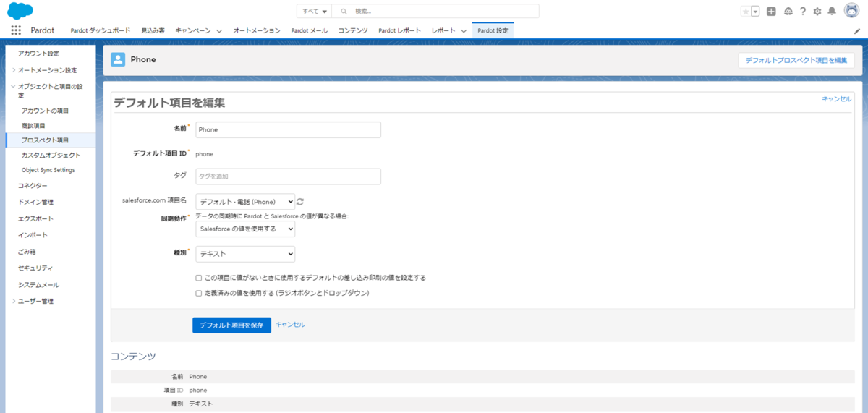Click the 名前 field containing Phone
Viewport: 868px width, 413px height.
coord(288,129)
